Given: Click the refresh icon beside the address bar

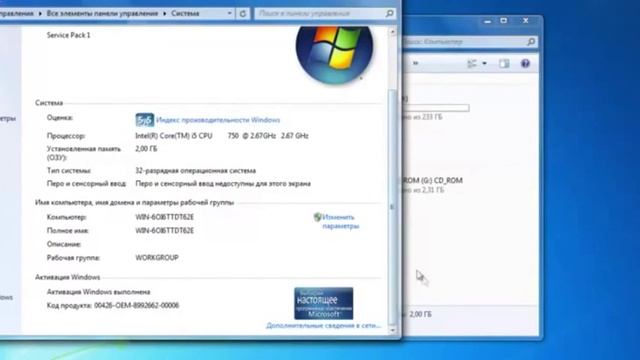Looking at the screenshot, I should 242,13.
